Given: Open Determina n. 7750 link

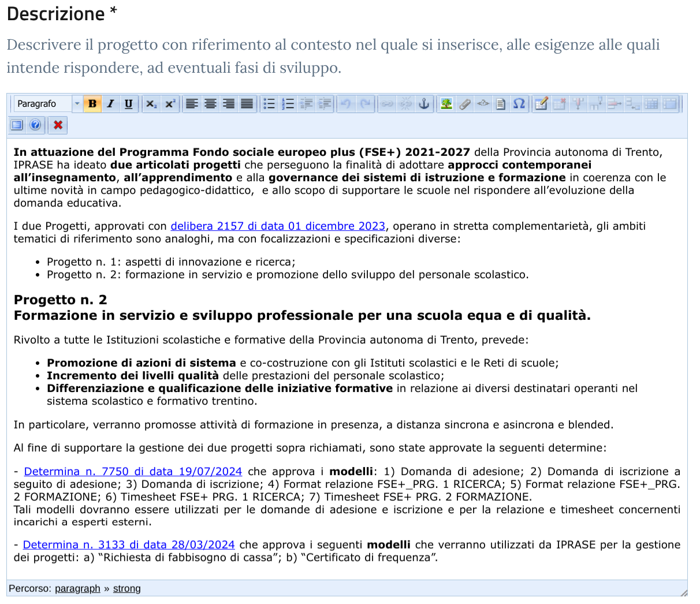Looking at the screenshot, I should 133,472.
